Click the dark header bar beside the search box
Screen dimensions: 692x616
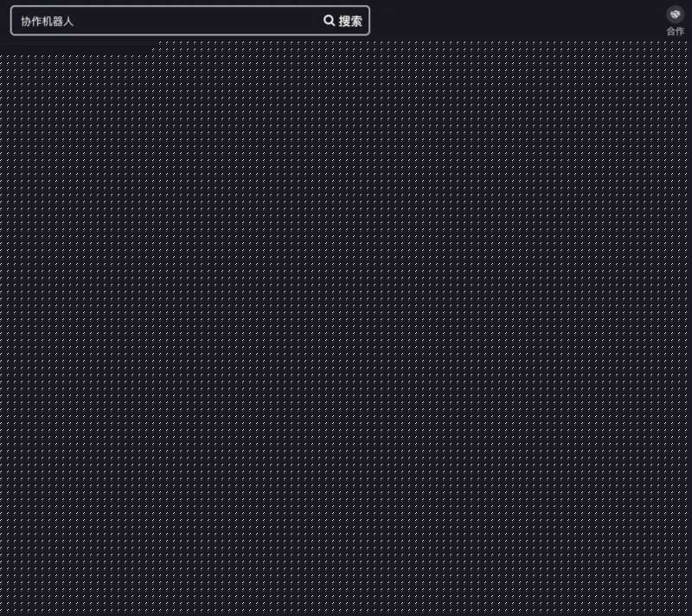click(x=519, y=19)
